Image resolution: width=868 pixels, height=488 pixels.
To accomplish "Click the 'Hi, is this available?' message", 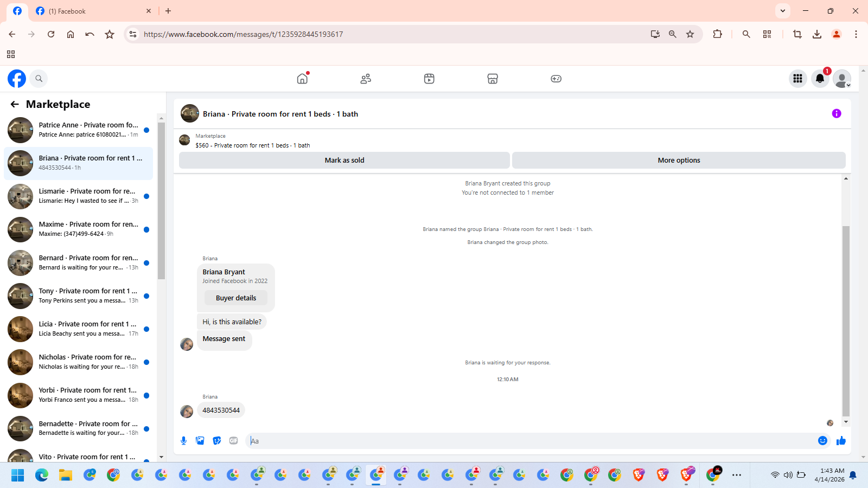I will [x=232, y=322].
